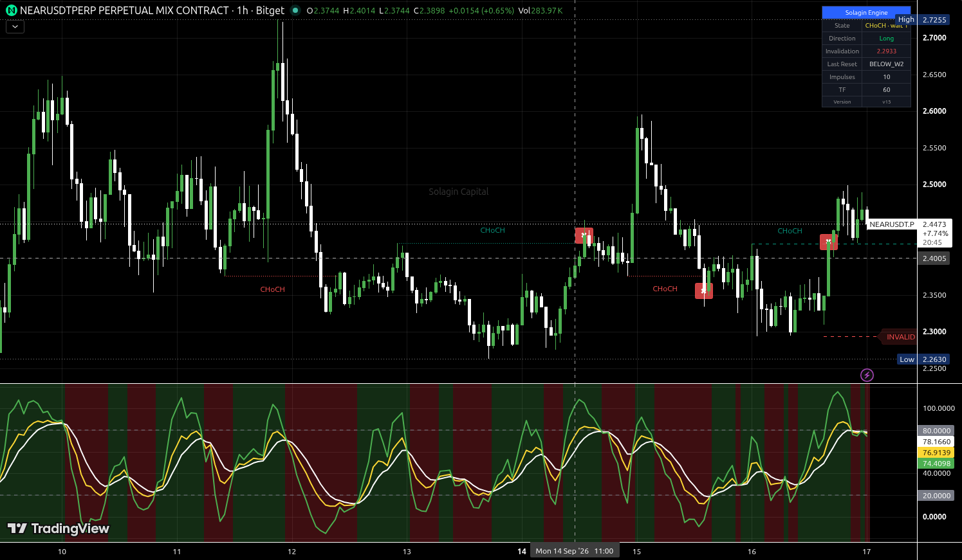Click the green CHoCH label near 13 Sep
Screen dimensions: 962x560
point(492,230)
